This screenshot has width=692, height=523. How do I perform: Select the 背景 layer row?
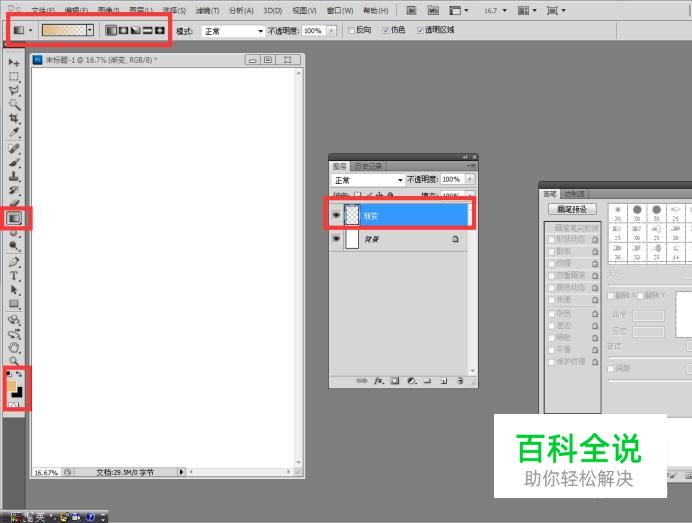399,239
